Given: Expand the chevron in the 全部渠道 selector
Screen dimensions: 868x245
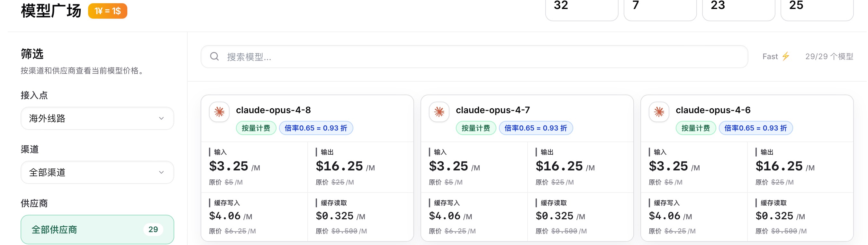Looking at the screenshot, I should click(161, 172).
